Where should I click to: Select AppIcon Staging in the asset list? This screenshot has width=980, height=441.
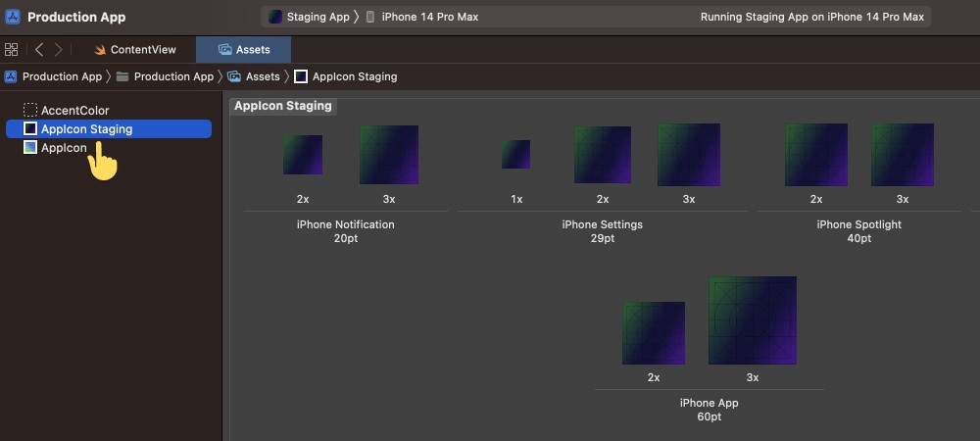[x=109, y=129]
